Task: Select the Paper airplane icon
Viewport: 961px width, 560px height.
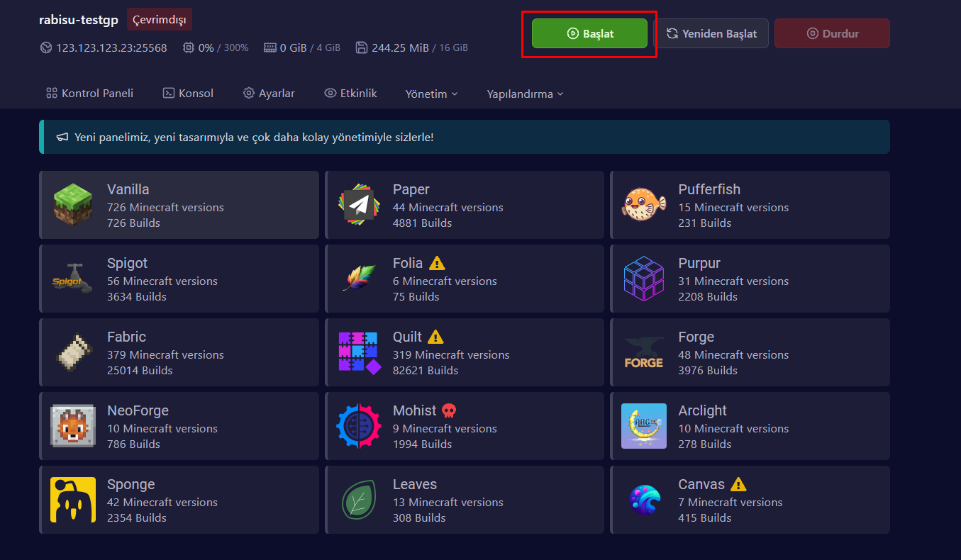Action: click(359, 205)
